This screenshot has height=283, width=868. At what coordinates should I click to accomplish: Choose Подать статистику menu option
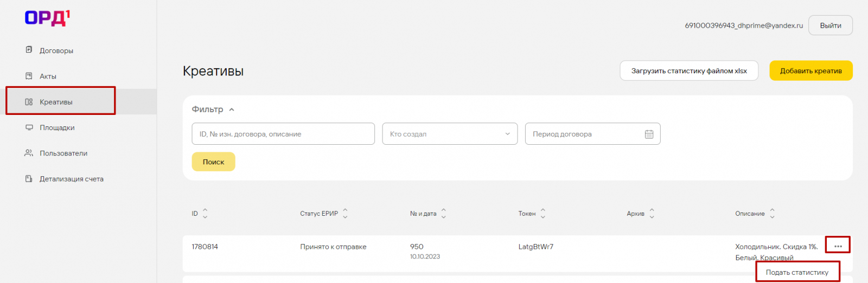click(x=797, y=272)
